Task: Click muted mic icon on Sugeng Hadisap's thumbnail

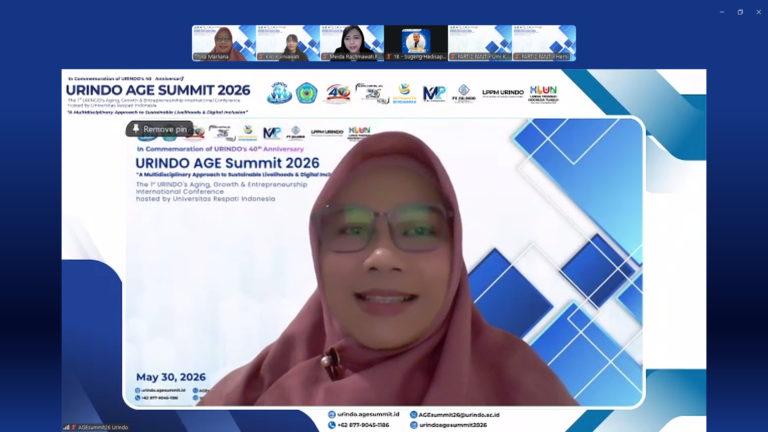Action: 389,57
